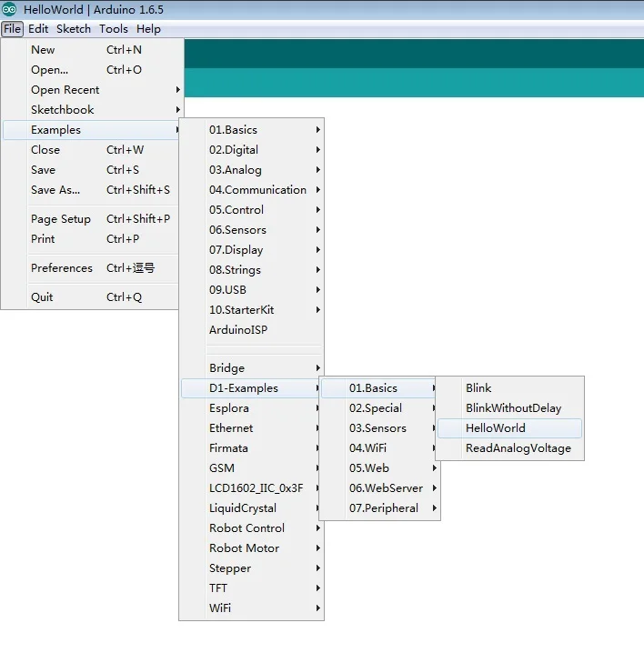Open the Edit menu
644x653 pixels.
[38, 29]
